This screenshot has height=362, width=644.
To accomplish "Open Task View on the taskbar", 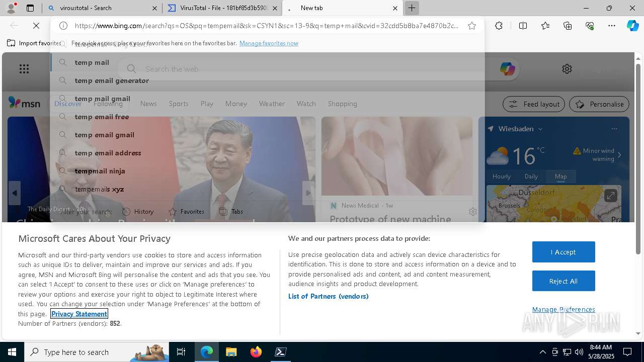I will coord(181,352).
